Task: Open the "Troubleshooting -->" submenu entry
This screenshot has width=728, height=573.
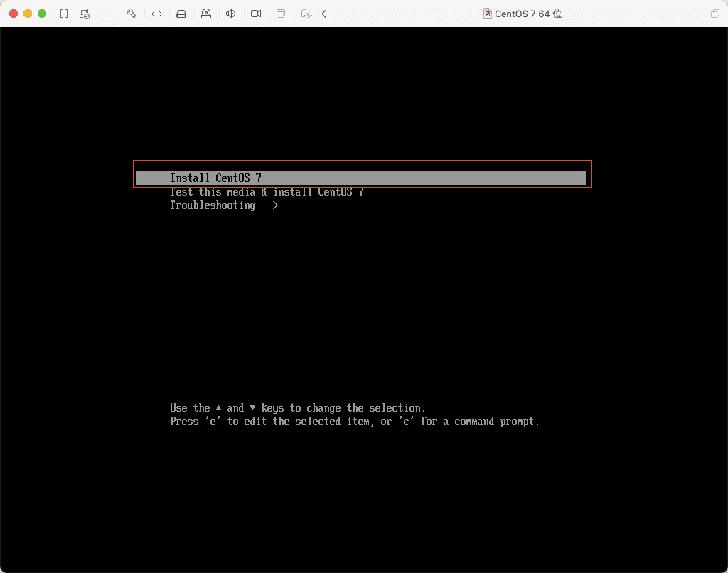Action: click(224, 205)
